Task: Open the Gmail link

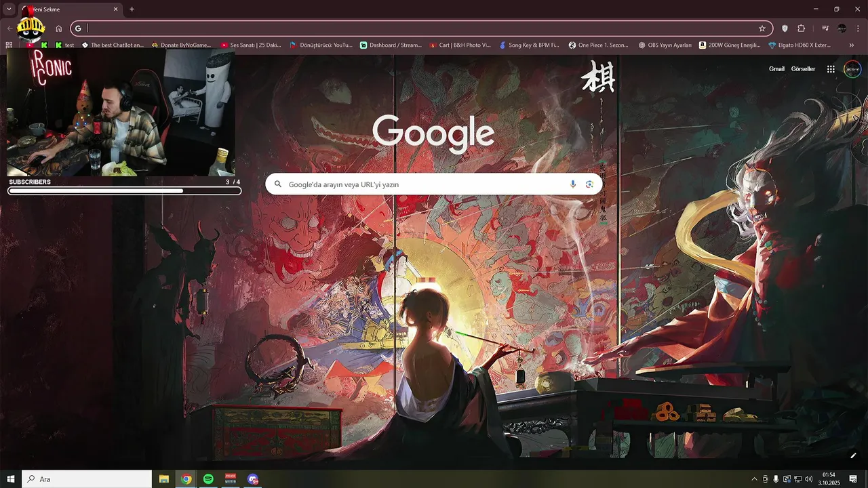Action: pyautogui.click(x=776, y=69)
